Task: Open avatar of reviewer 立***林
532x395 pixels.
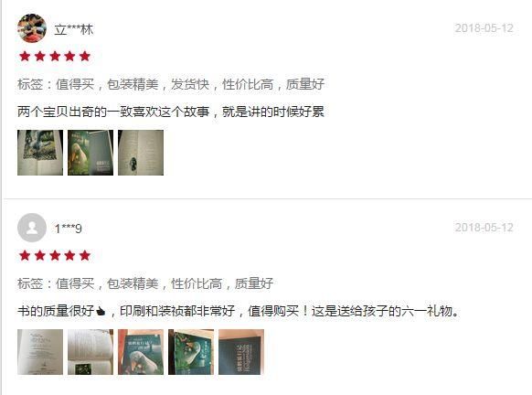Action: click(32, 28)
